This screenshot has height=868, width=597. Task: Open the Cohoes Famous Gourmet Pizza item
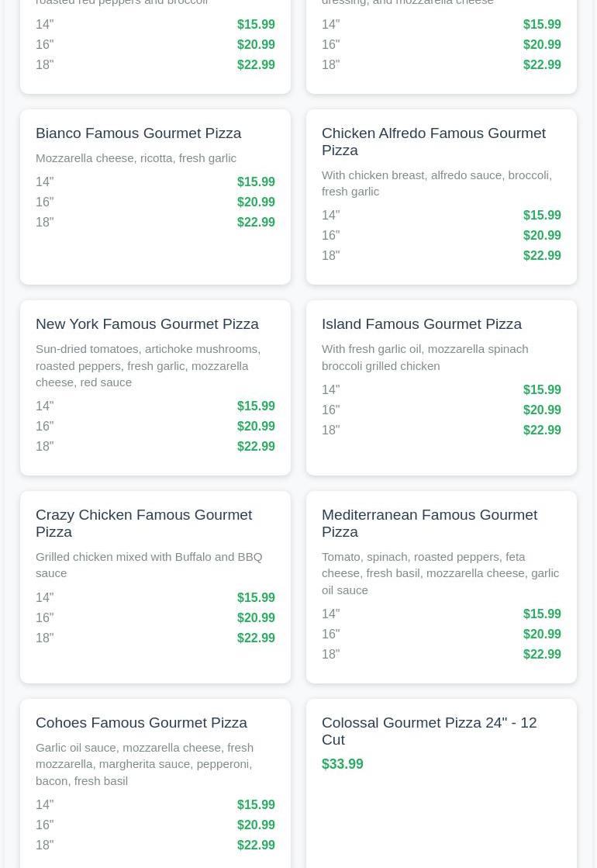point(141,723)
